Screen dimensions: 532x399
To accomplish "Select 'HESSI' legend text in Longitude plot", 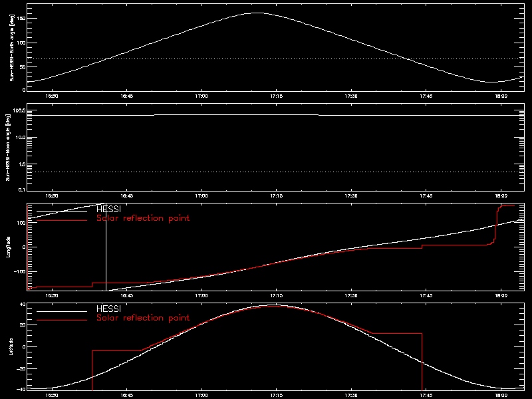I will [108, 209].
